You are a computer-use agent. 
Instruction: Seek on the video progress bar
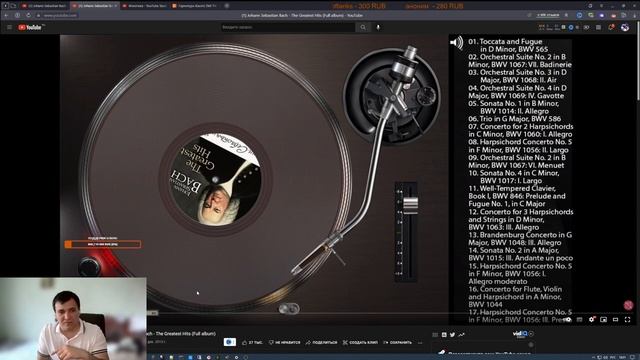[x=390, y=313]
